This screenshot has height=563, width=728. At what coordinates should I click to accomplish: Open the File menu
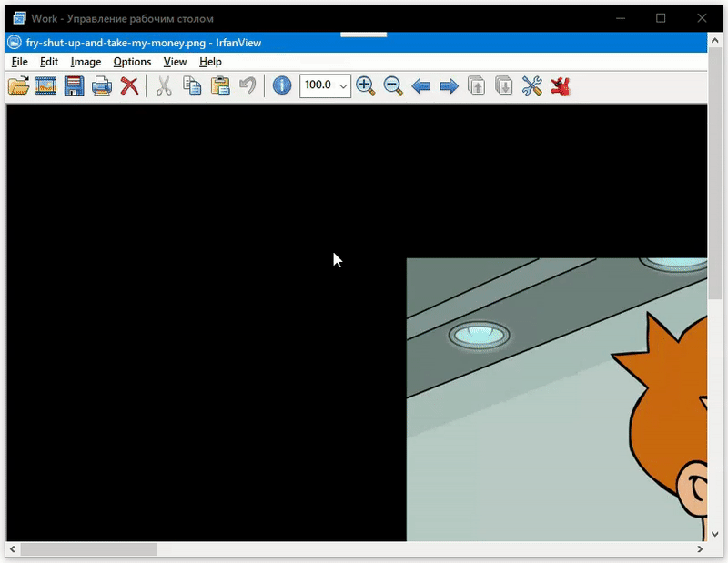19,62
